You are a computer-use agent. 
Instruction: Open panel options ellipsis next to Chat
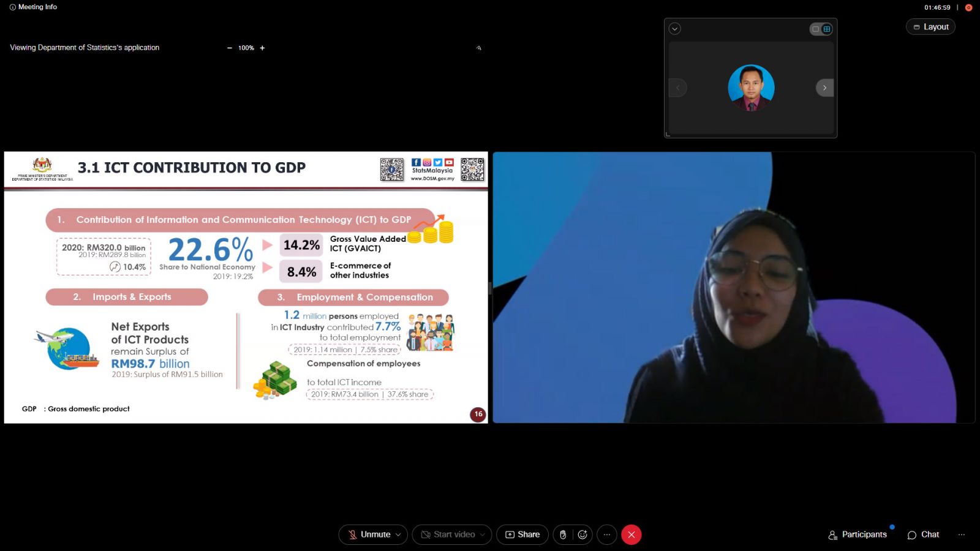[961, 534]
